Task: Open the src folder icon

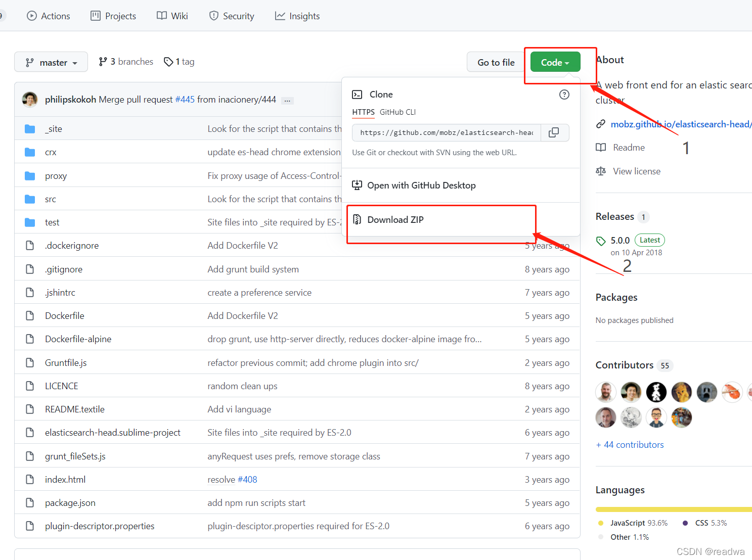Action: [30, 199]
